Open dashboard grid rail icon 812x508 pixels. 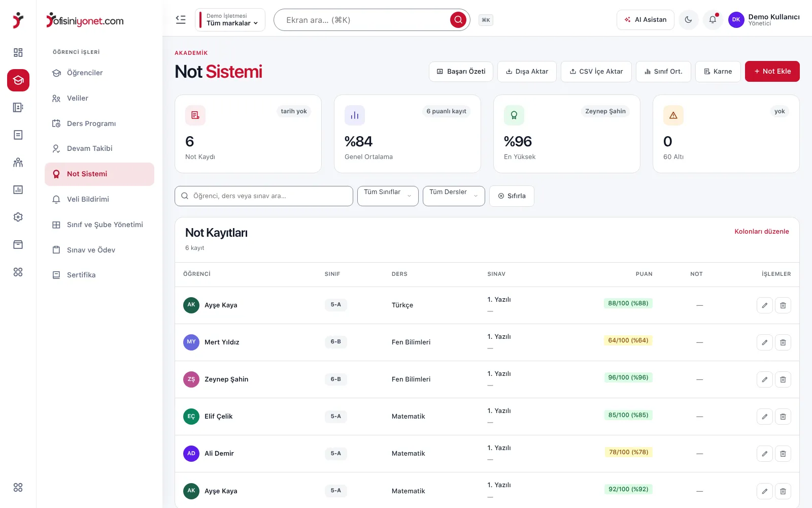[x=18, y=52]
